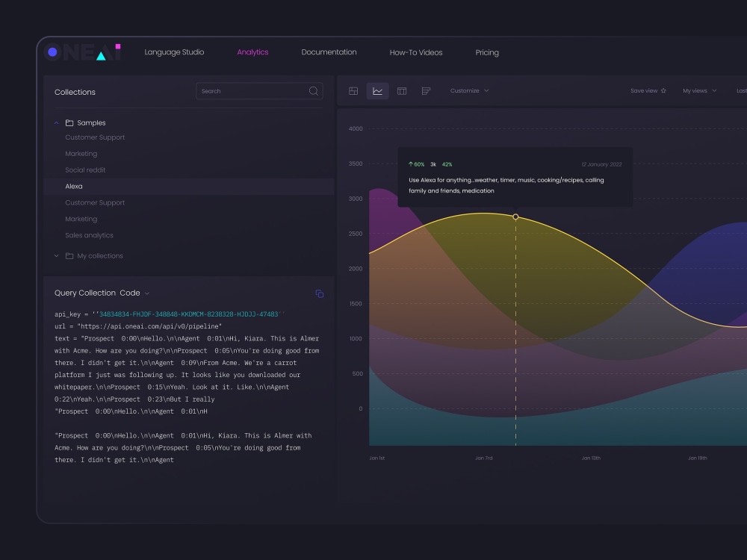
Task: Click the Jan 1st axis label
Action: tap(376, 458)
